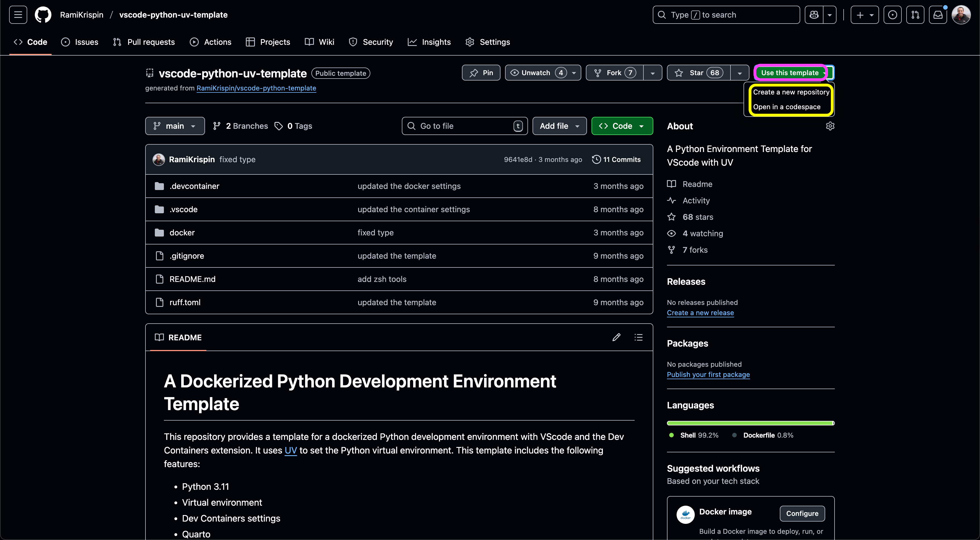Pin this repository to profile

point(481,73)
